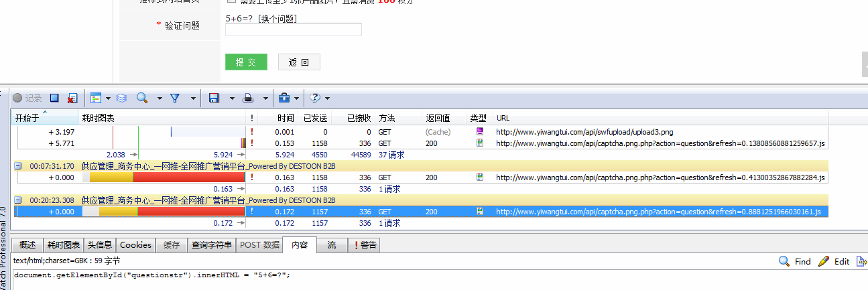This screenshot has height=290, width=868.
Task: Sort by the 开始于 column header
Action: pyautogui.click(x=45, y=118)
